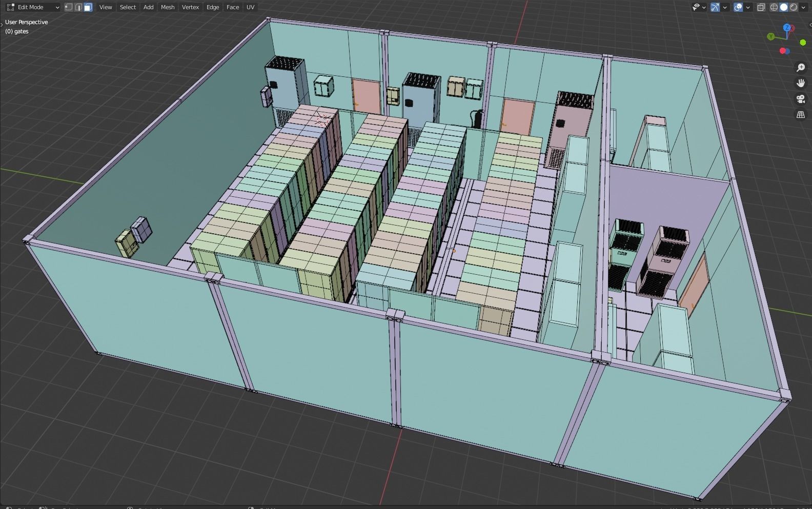The image size is (812, 509).
Task: Toggle viewport overlays display
Action: [738, 7]
